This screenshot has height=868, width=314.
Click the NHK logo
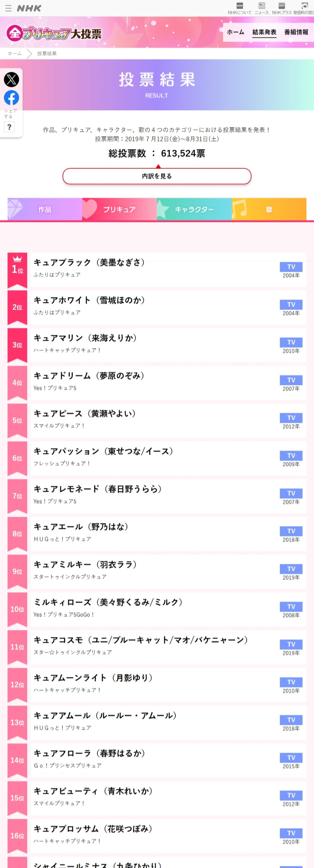(x=29, y=8)
